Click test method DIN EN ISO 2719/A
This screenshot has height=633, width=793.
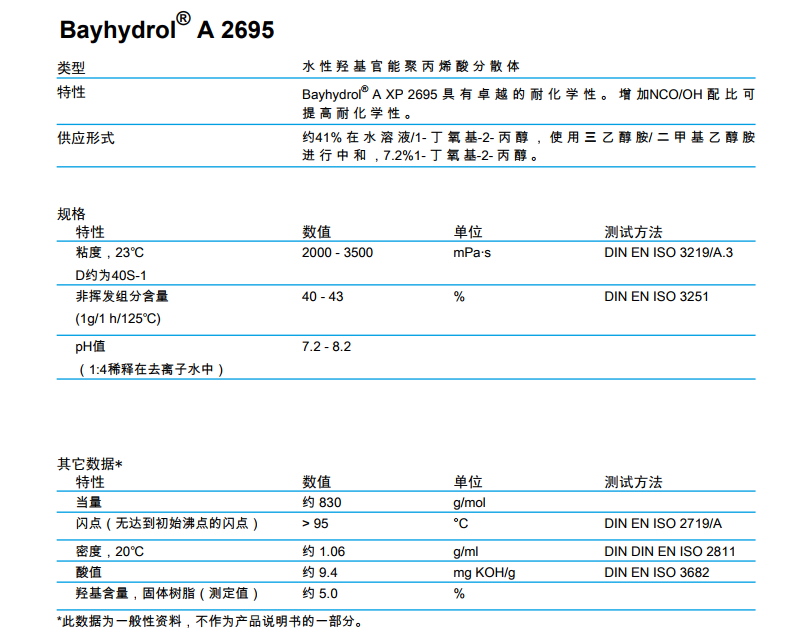[x=663, y=524]
